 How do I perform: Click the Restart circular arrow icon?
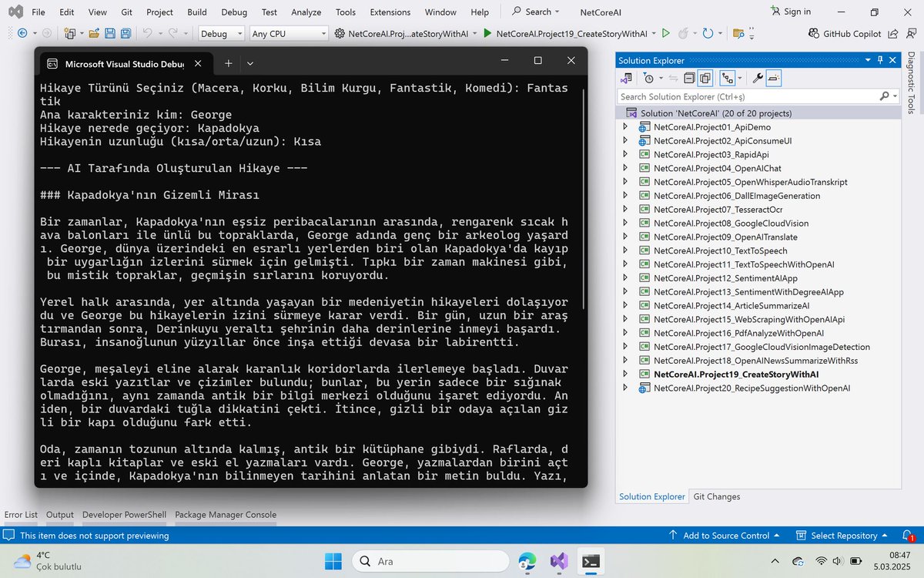click(x=708, y=33)
